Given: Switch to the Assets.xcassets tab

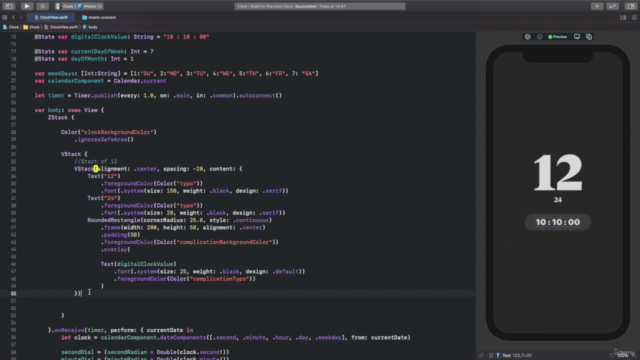Looking at the screenshot, I should click(x=99, y=18).
